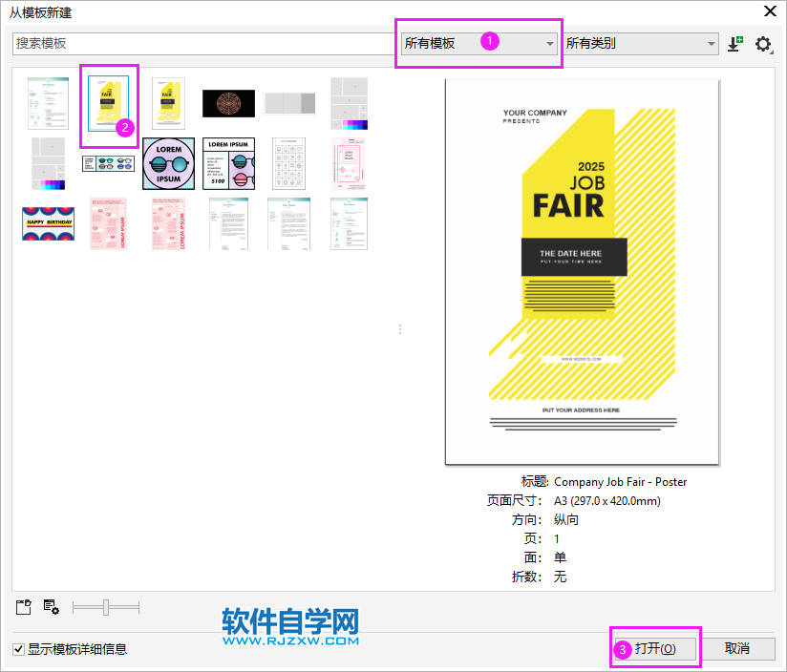Screen dimensions: 787x672
Task: Open the template options gear icon
Action: tap(762, 43)
